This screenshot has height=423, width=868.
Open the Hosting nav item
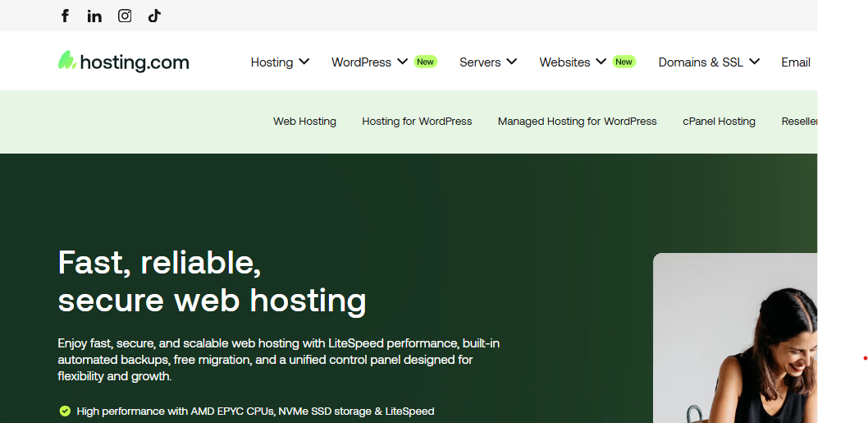point(272,62)
